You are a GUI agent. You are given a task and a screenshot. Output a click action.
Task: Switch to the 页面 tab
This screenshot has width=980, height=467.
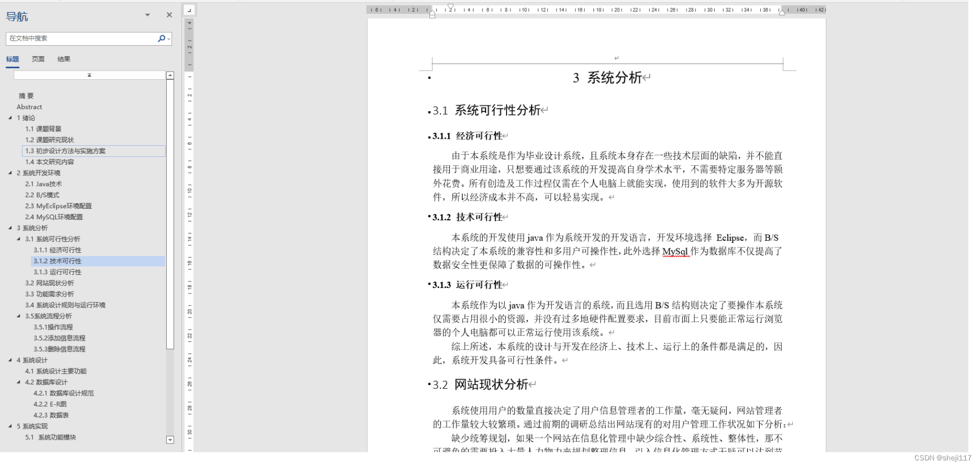click(38, 59)
